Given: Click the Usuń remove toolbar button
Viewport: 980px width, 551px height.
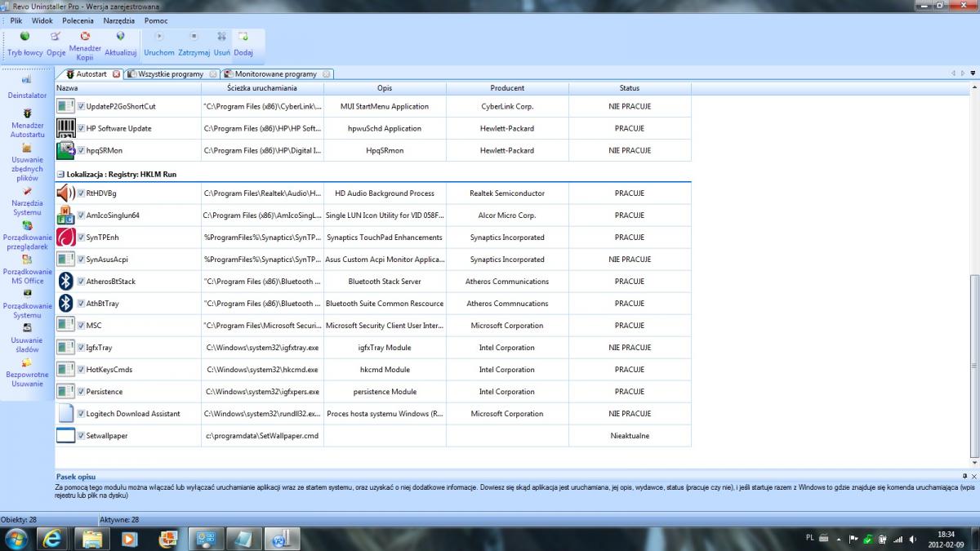Looking at the screenshot, I should (x=221, y=43).
